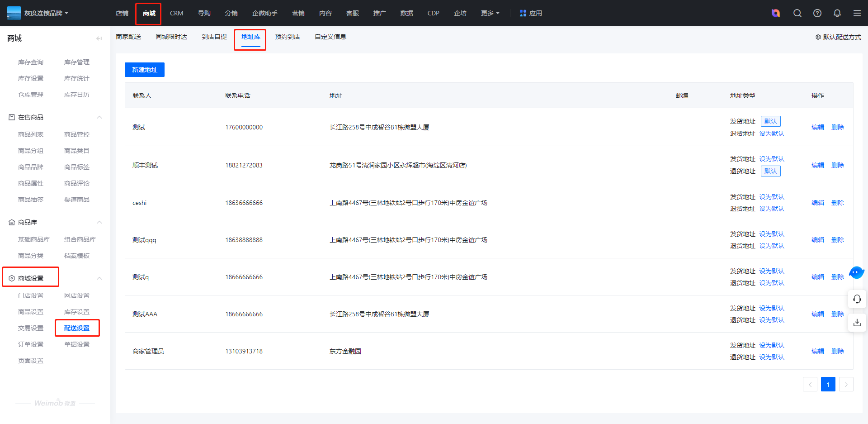868x424 pixels.
Task: Edit the 测试AAA address
Action: pos(818,314)
